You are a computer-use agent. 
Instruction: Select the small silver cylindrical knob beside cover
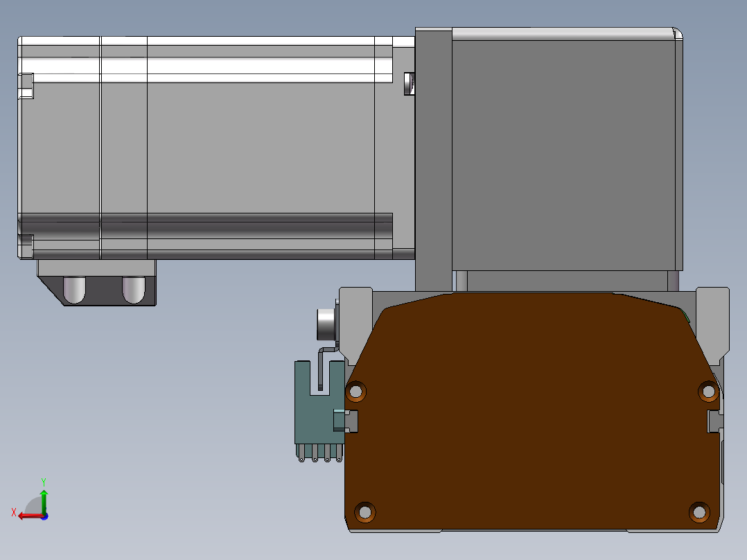[x=326, y=324]
